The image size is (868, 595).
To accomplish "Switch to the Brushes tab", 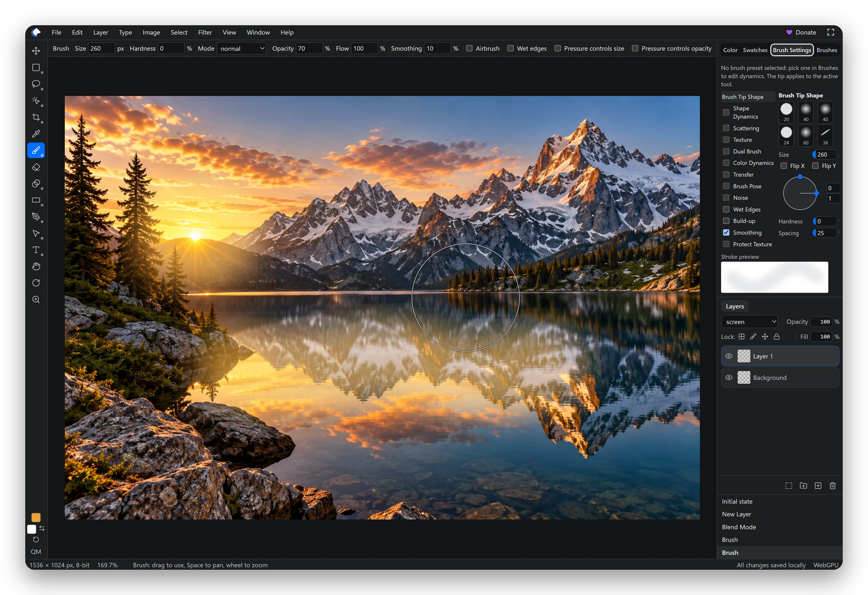I will tap(827, 50).
